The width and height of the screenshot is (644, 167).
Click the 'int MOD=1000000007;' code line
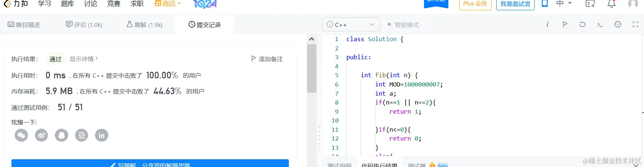[409, 84]
